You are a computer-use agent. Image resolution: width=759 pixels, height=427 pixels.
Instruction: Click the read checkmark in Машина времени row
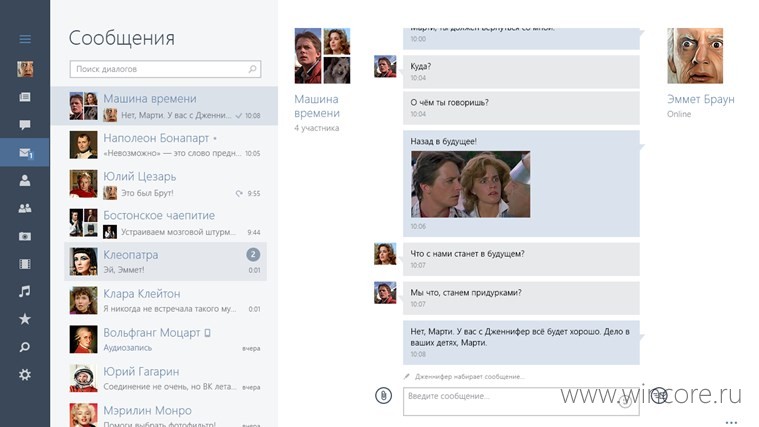[239, 116]
